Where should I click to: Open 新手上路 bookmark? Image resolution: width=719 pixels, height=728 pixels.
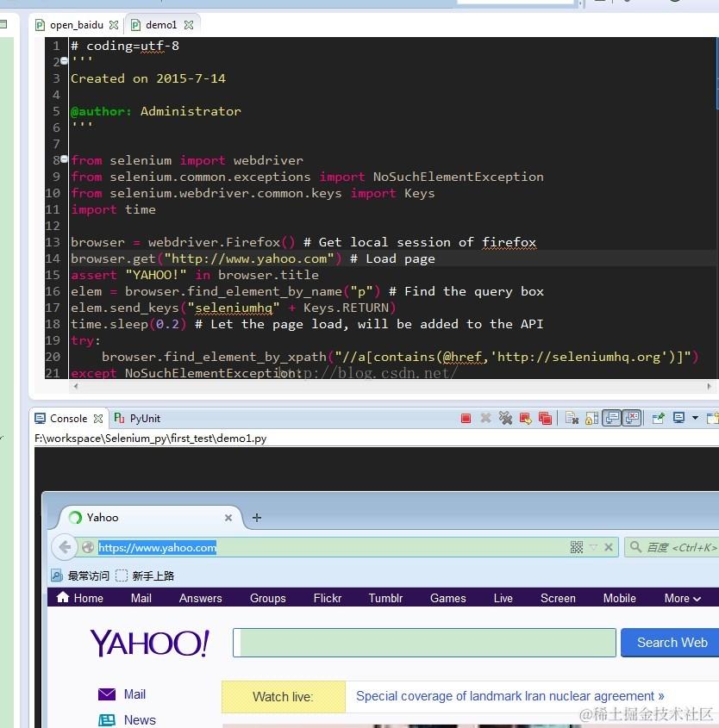pyautogui.click(x=145, y=576)
